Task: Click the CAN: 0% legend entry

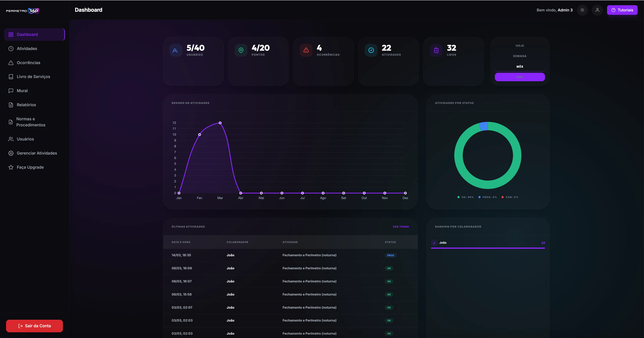Action: tap(510, 197)
